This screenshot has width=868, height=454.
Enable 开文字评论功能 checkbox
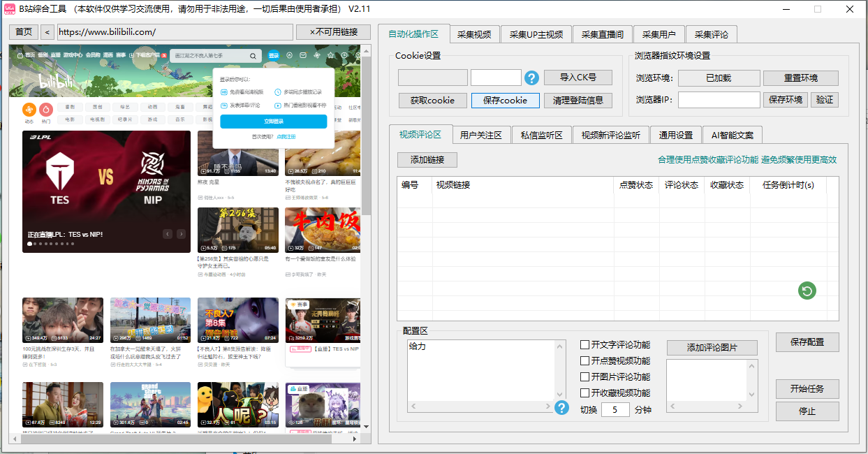pyautogui.click(x=585, y=345)
